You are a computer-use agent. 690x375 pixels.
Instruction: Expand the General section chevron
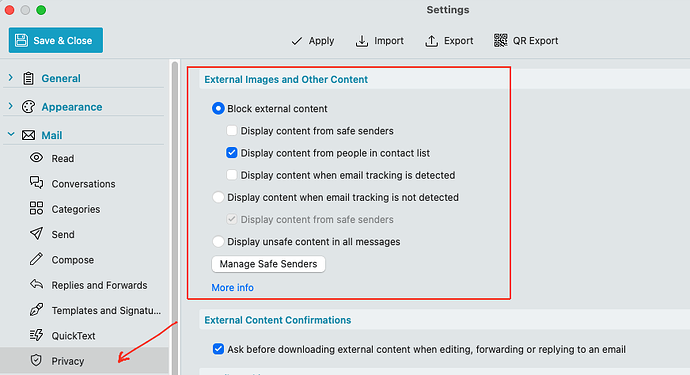click(11, 78)
